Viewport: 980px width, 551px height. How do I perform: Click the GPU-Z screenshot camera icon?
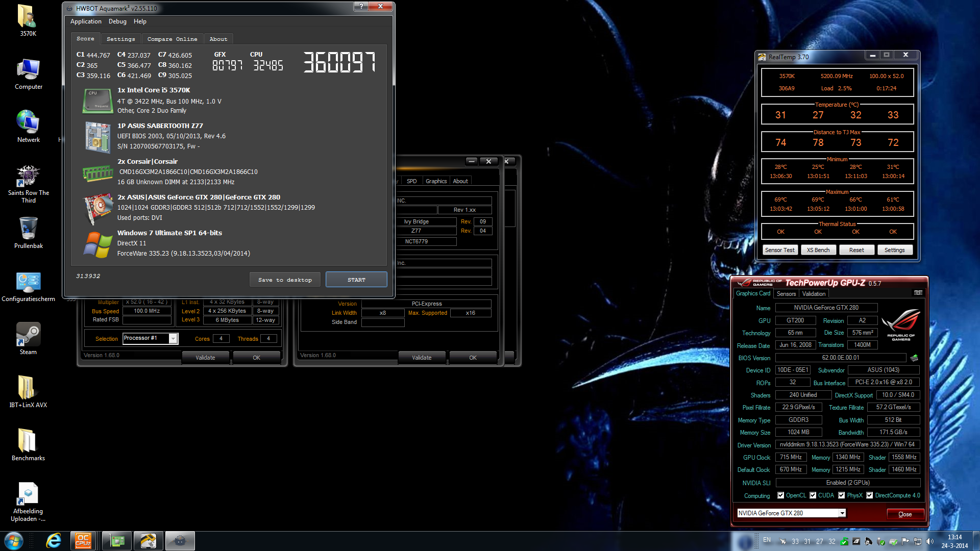(918, 293)
